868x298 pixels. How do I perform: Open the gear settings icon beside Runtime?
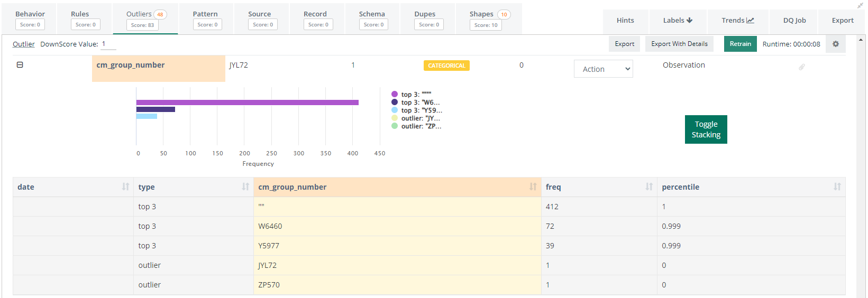click(x=836, y=44)
